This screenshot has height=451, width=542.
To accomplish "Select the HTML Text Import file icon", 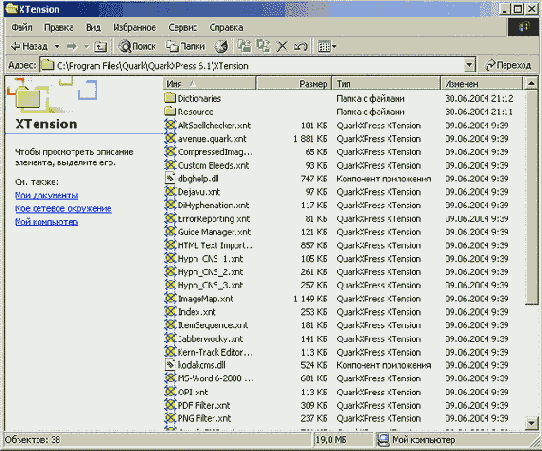I will pos(170,245).
